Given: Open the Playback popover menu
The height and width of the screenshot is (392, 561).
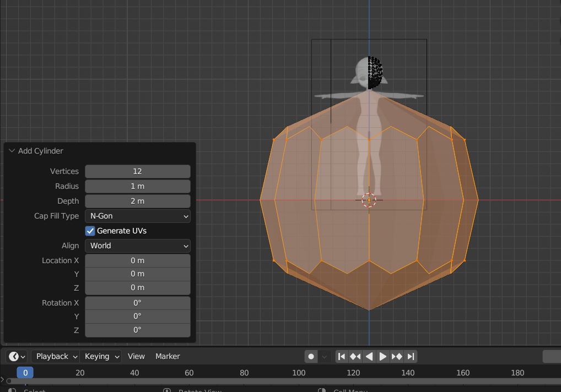Looking at the screenshot, I should [x=56, y=356].
